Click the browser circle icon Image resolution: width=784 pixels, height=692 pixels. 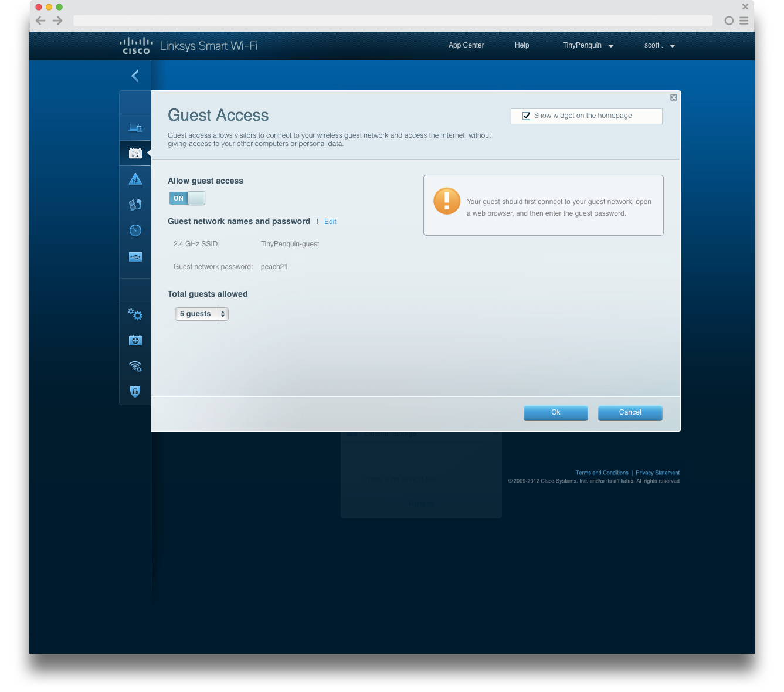click(x=729, y=21)
